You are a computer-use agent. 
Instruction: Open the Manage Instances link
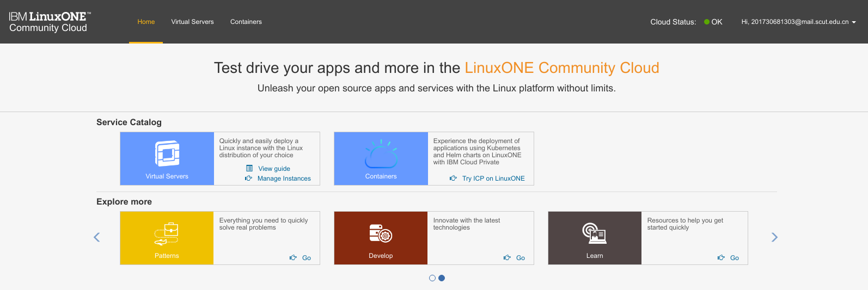click(284, 178)
